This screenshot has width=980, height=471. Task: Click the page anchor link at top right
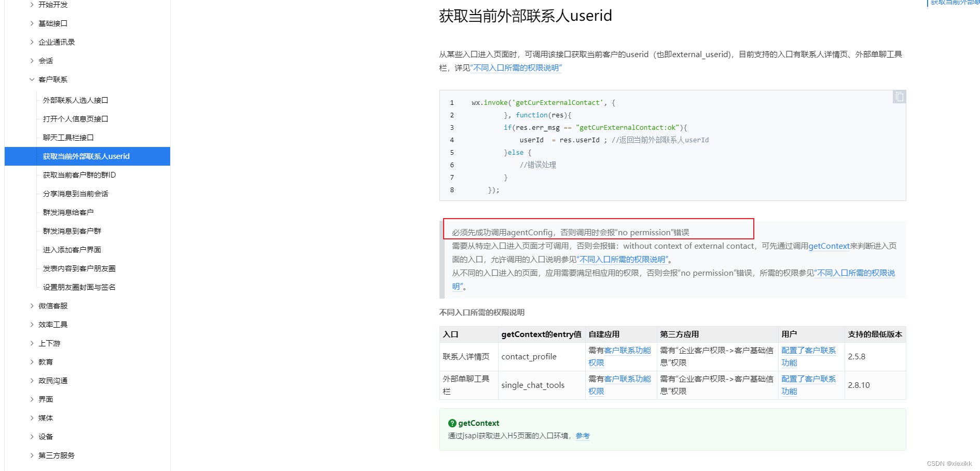click(955, 3)
